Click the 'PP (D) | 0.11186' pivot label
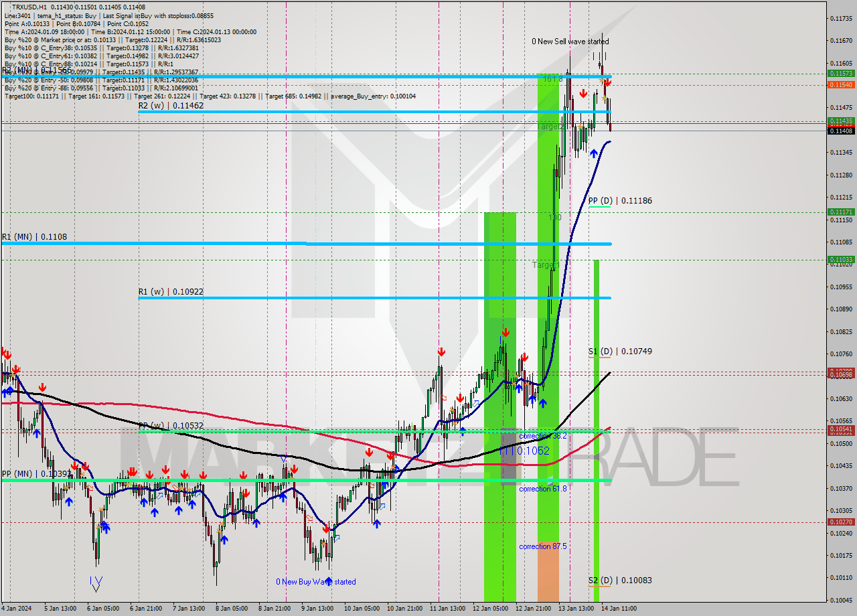Viewport: 857px width, 616px height. point(620,201)
